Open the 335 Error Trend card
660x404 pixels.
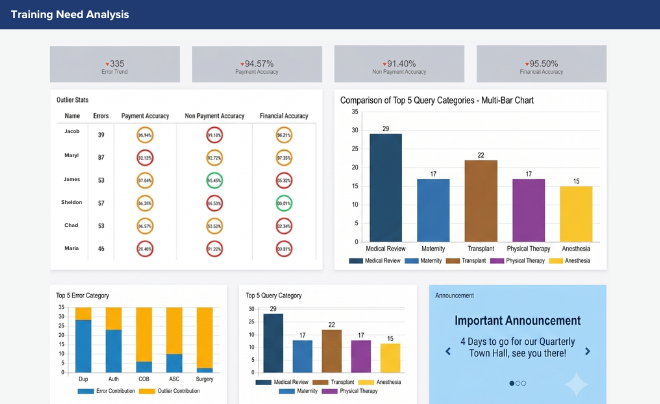pos(115,64)
